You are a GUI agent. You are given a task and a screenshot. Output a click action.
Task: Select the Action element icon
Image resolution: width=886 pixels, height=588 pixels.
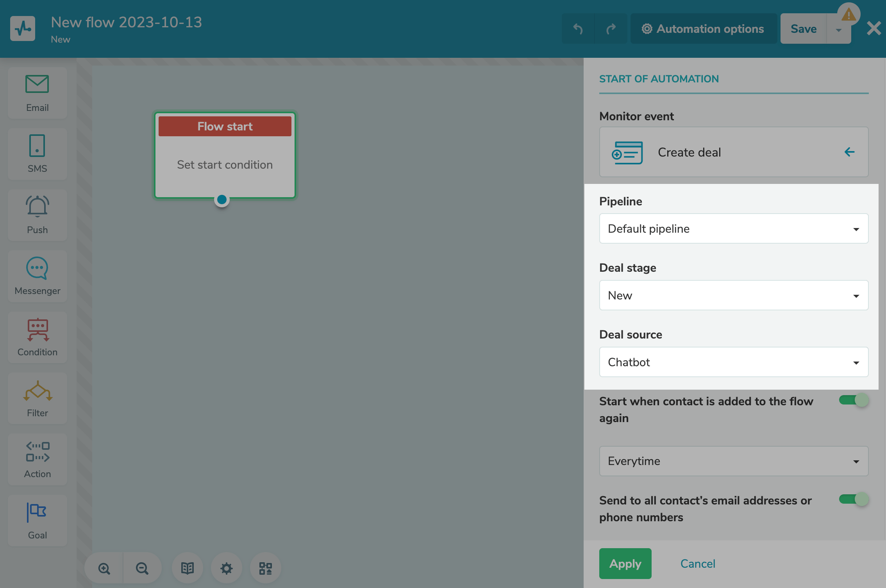[37, 459]
